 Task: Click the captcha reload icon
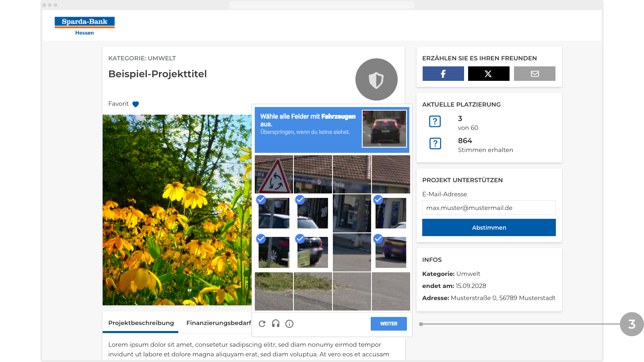coord(262,324)
